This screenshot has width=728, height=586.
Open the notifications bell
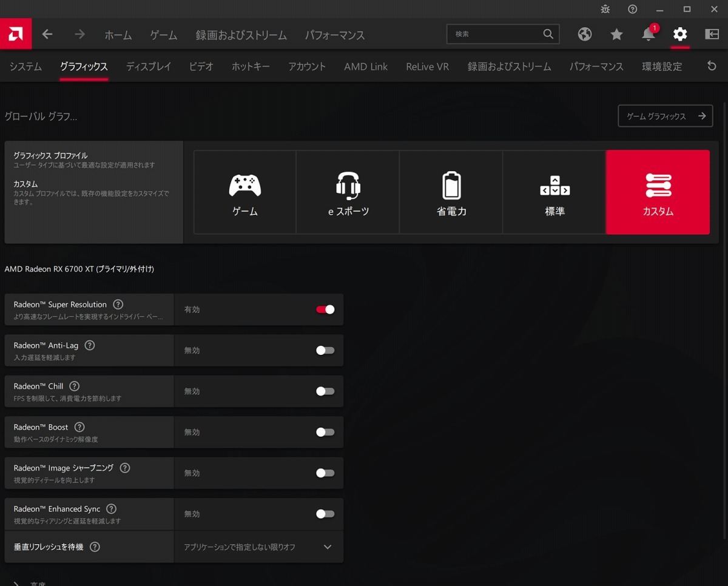(x=649, y=35)
